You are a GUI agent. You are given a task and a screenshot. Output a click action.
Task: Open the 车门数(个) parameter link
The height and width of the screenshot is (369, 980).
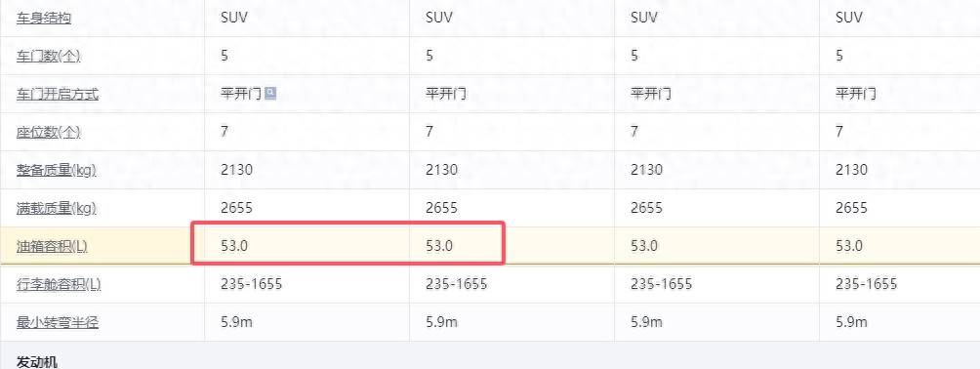point(49,57)
